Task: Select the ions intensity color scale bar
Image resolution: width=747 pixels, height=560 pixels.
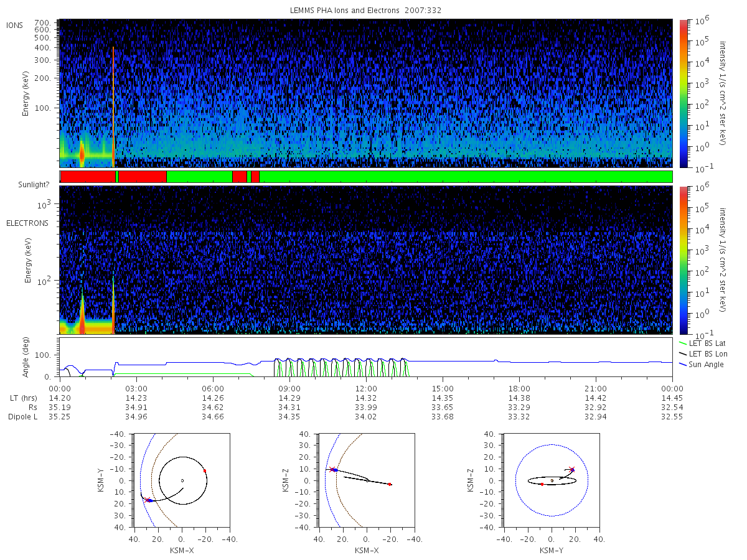Action: point(683,93)
